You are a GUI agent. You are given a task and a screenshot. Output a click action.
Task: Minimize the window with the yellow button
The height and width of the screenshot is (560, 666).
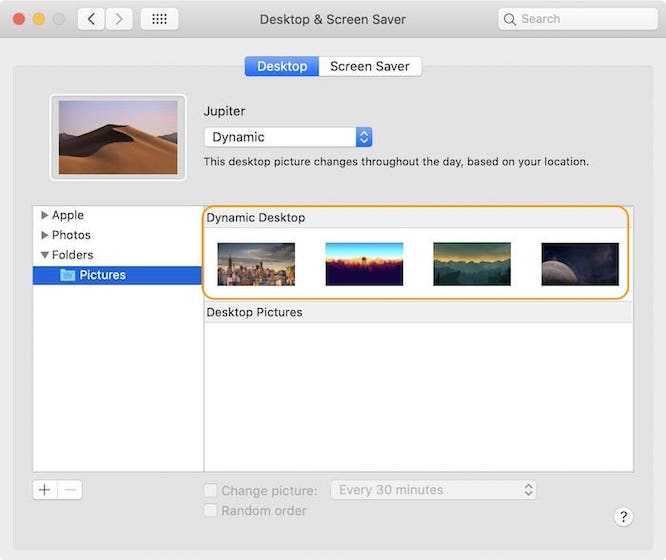[39, 19]
